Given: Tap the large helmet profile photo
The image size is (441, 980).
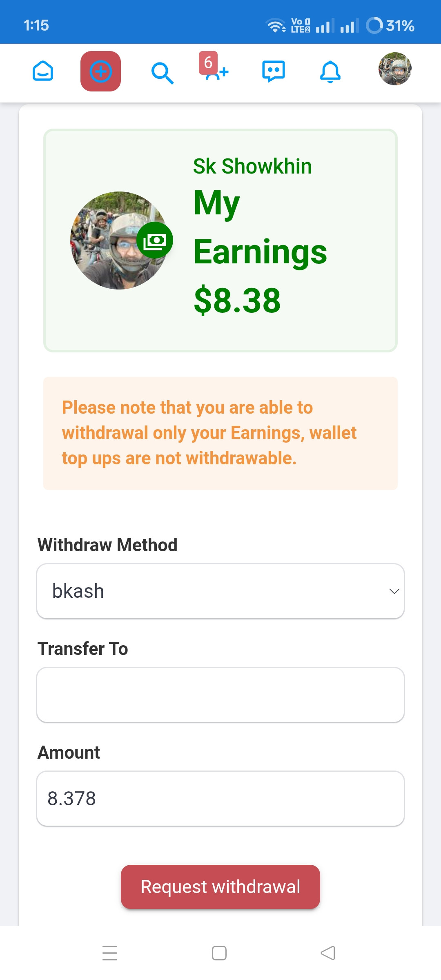Looking at the screenshot, I should tap(119, 241).
